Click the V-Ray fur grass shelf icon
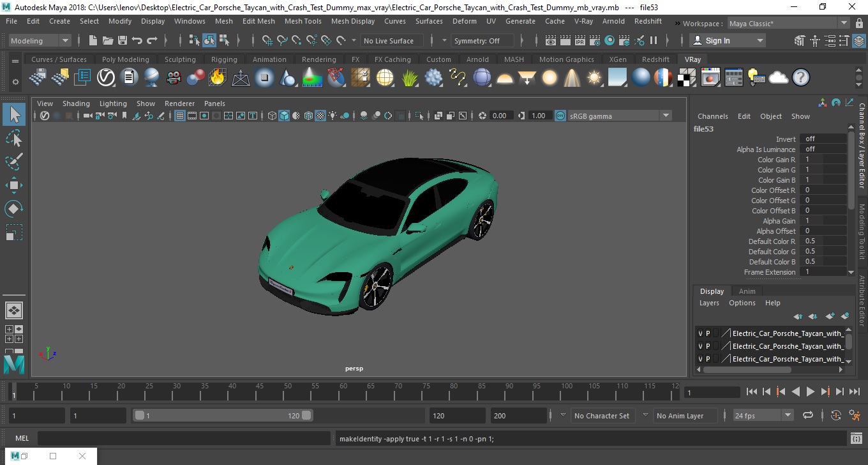 click(x=409, y=78)
